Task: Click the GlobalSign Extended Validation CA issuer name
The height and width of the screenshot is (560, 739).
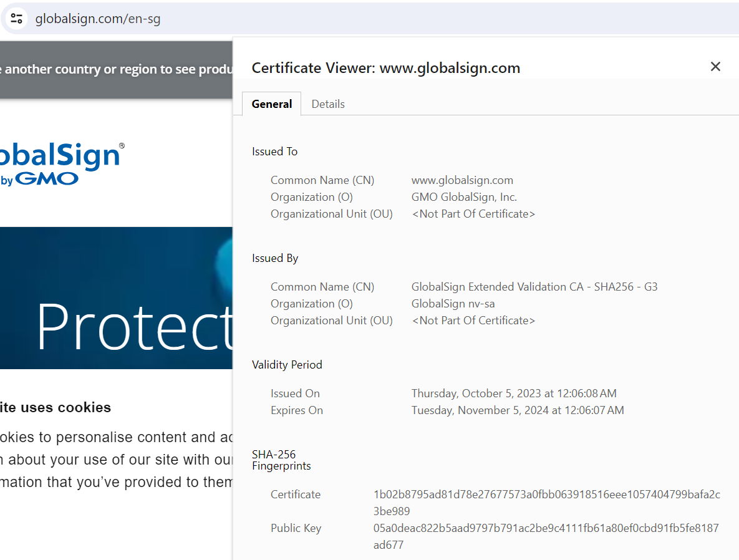Action: click(534, 287)
